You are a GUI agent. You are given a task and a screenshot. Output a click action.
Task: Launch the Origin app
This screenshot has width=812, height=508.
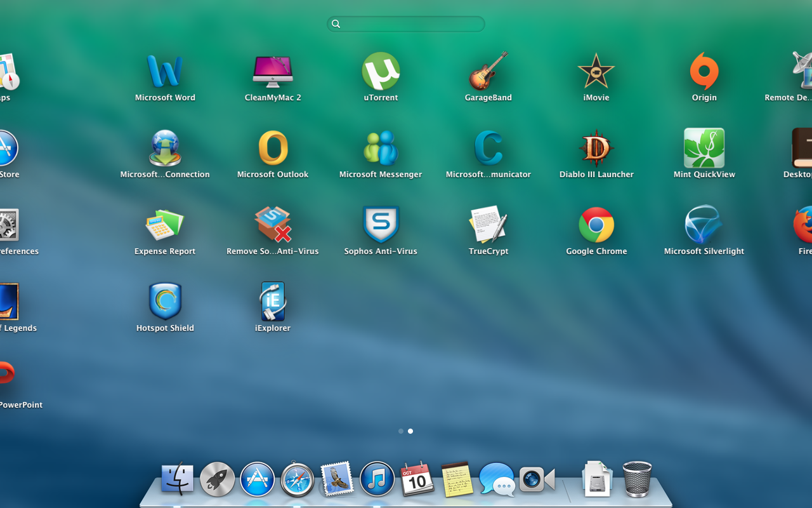704,71
